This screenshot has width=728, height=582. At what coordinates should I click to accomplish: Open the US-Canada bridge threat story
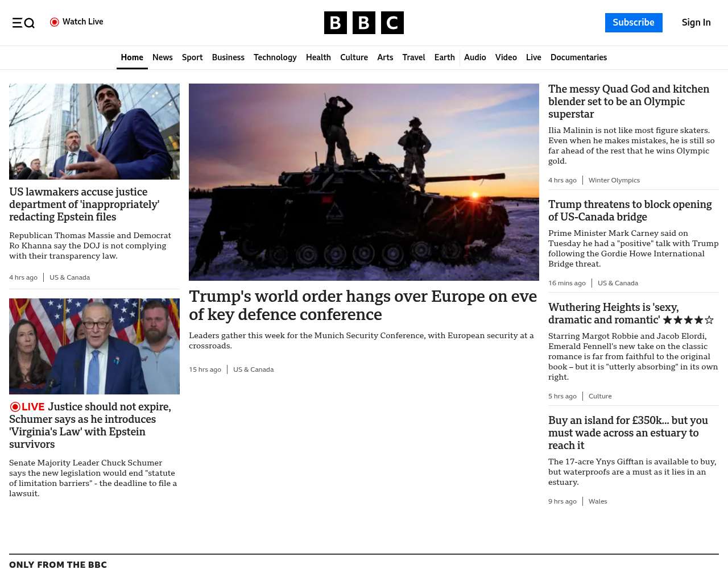(630, 210)
